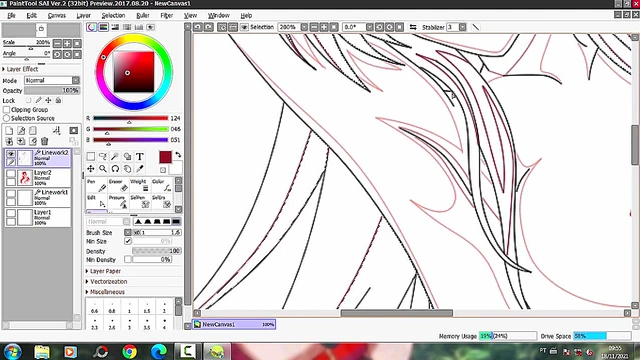Viewport: 640px width, 360px height.
Task: Create a new linework layer
Action: 21,131
